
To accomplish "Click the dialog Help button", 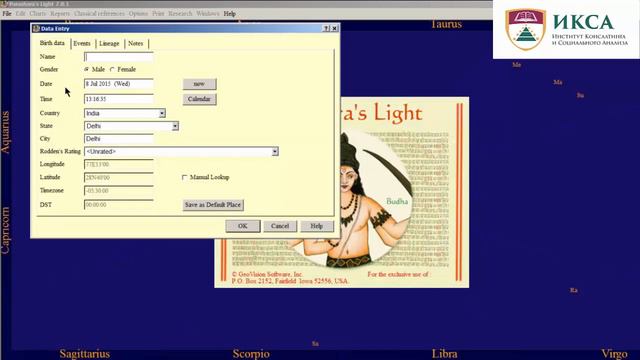I will [317, 226].
